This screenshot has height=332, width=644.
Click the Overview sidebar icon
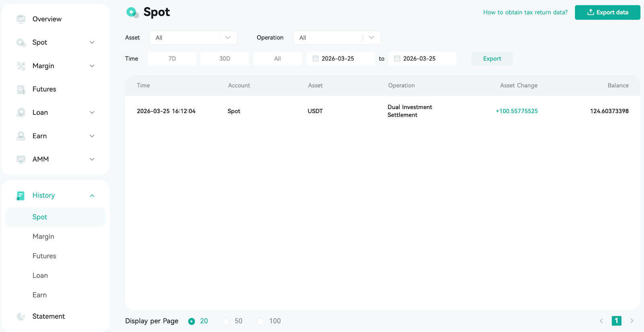point(21,19)
